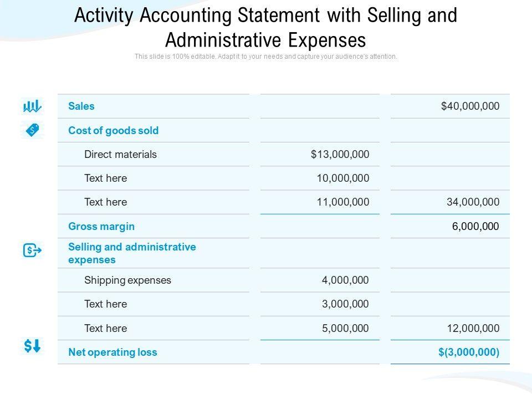Click the Cost of goods sold heading
Viewport: 532px width, 399px height.
pyautogui.click(x=113, y=130)
